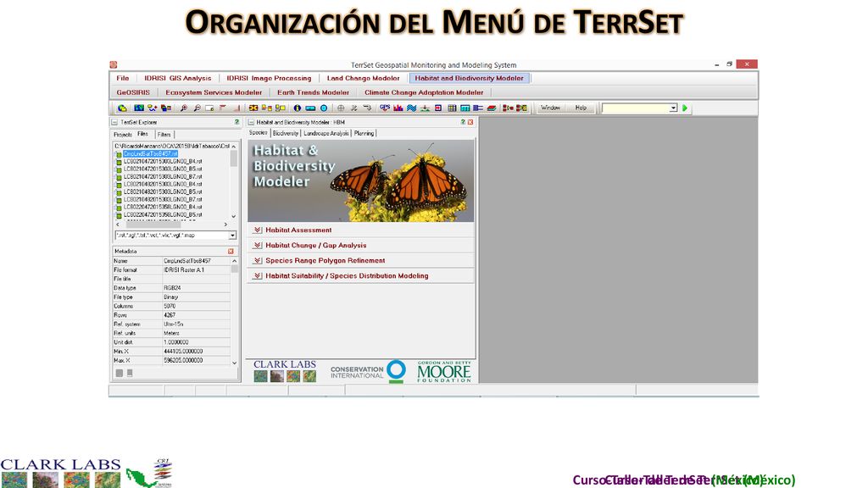Click the Min. X value 444105.000000
The image size is (868, 488).
tap(183, 352)
